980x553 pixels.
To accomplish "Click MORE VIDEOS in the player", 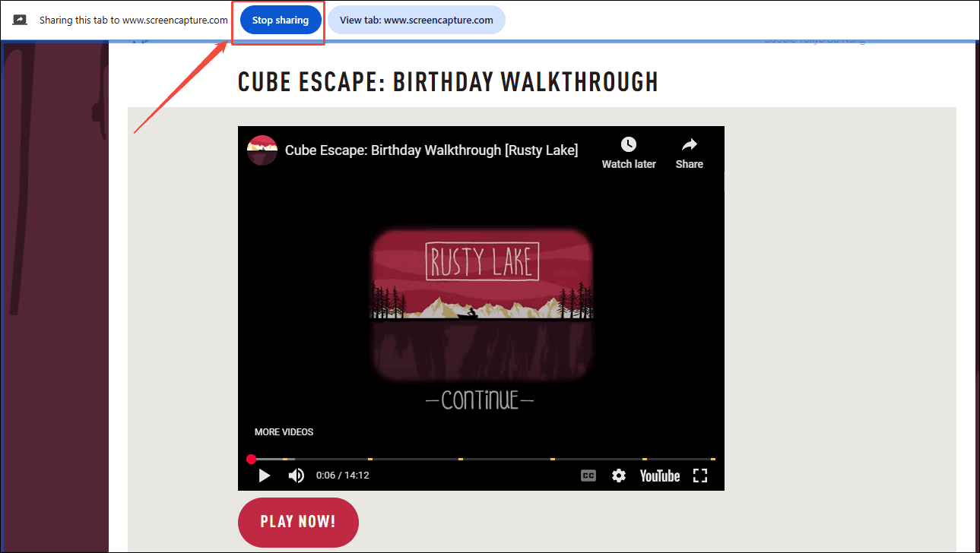I will [284, 432].
